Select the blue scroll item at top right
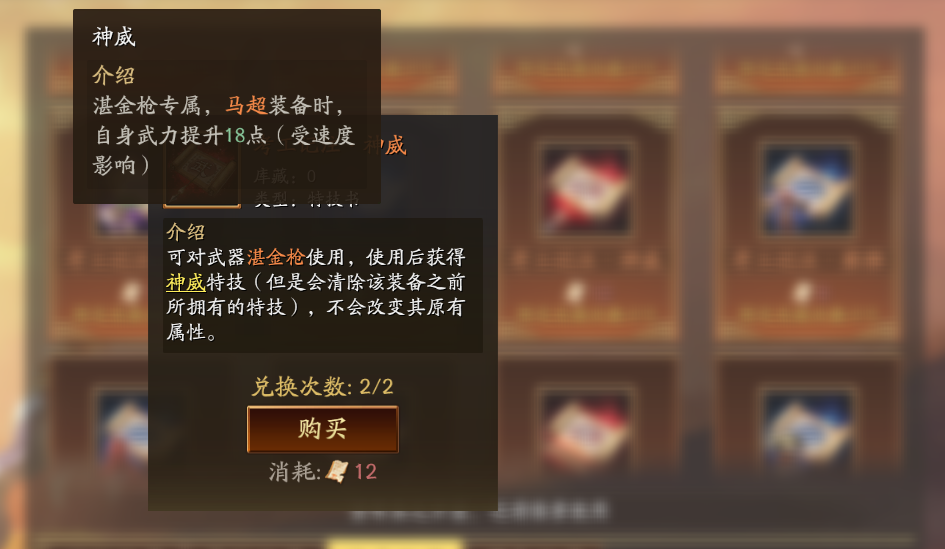The height and width of the screenshot is (549, 945). (x=808, y=189)
